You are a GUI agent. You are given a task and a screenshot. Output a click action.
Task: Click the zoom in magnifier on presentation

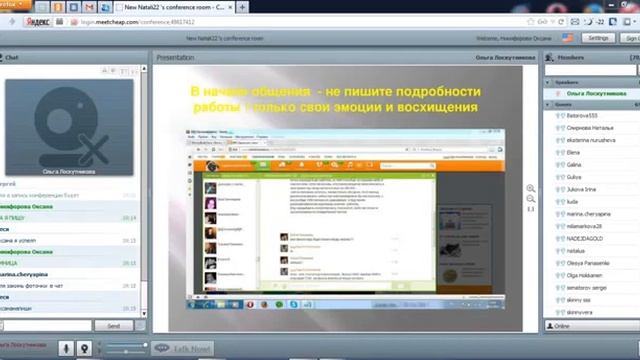pos(531,188)
